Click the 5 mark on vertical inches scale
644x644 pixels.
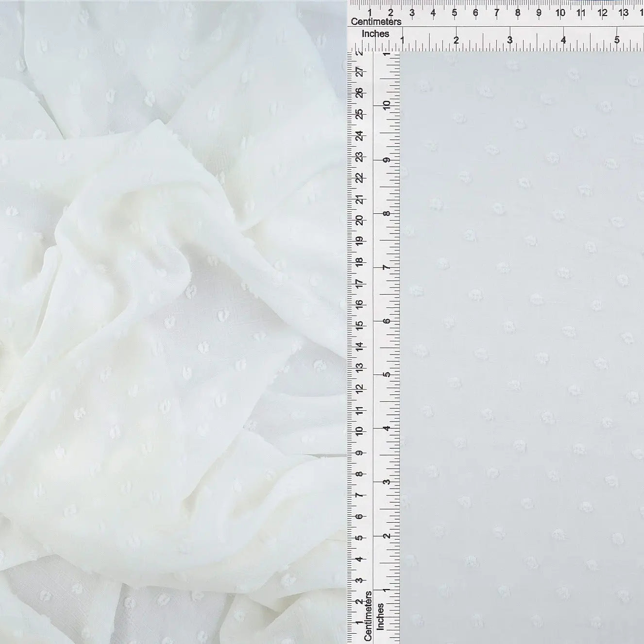tap(387, 375)
